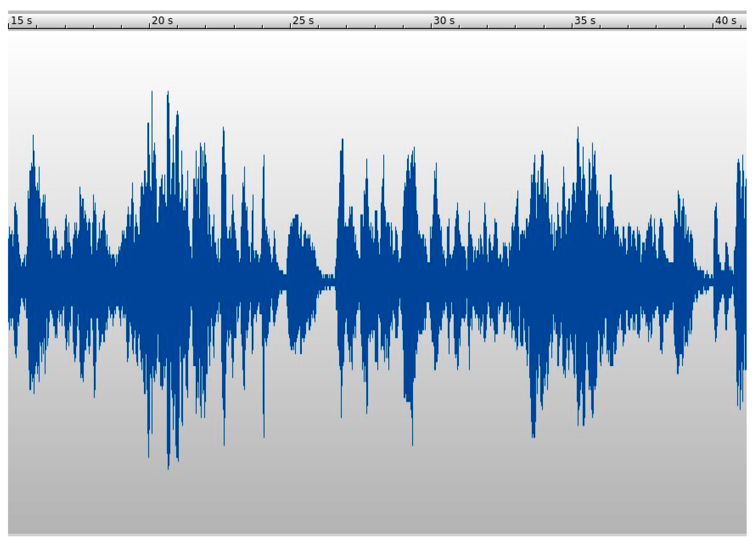
Task: Click the minor tick just before 30 s
Action: (403, 27)
